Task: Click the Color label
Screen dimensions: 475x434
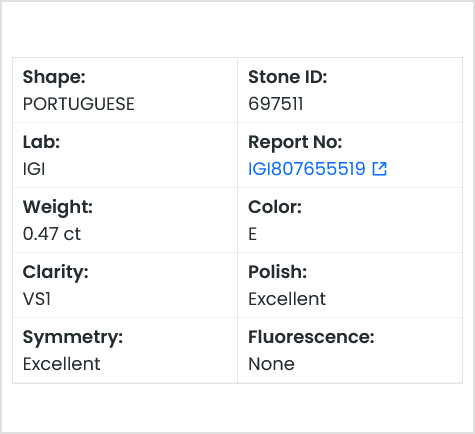Action: (x=275, y=207)
